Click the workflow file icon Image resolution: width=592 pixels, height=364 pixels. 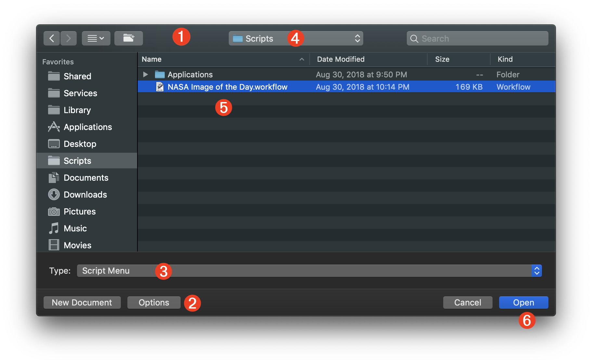coord(160,87)
